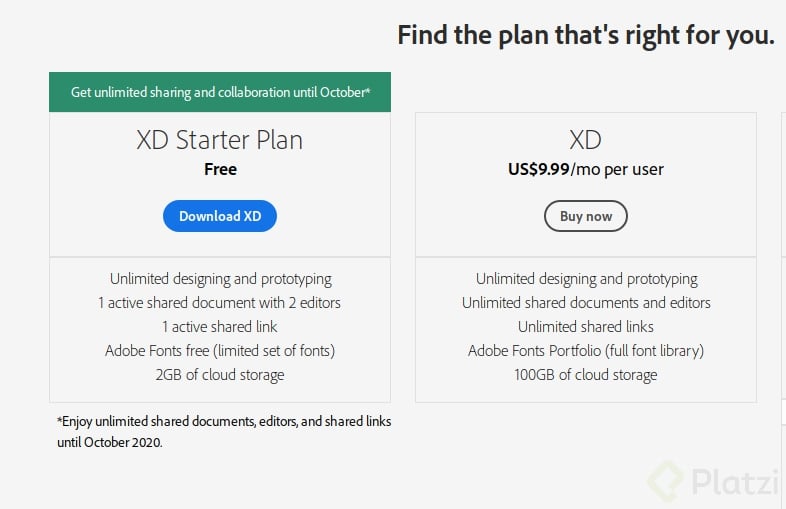Click the XD plan title
Image resolution: width=786 pixels, height=509 pixels.
click(x=586, y=140)
